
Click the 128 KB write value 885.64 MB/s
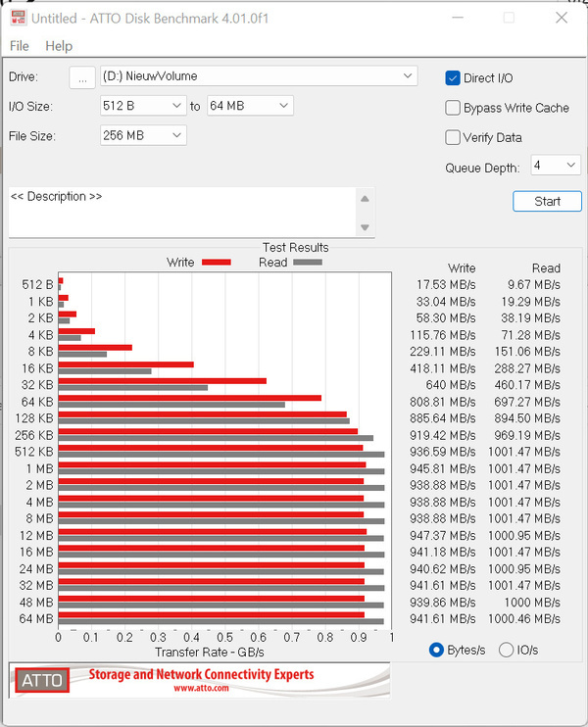click(x=443, y=418)
